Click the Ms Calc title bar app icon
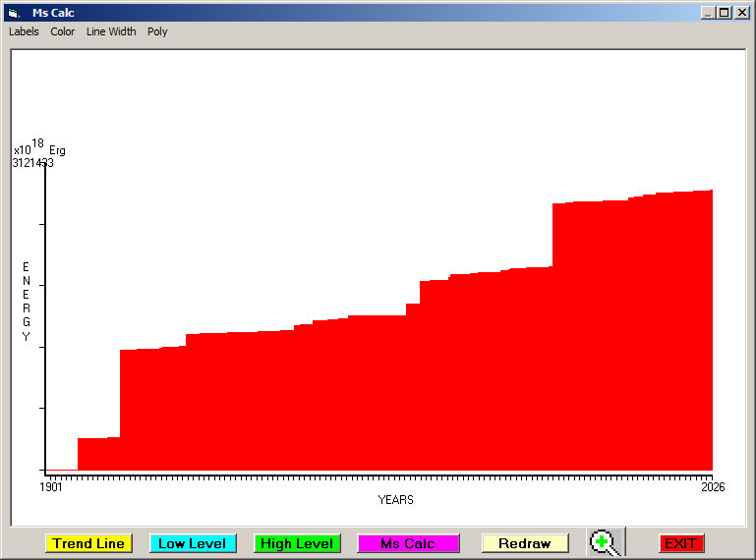 (x=13, y=13)
